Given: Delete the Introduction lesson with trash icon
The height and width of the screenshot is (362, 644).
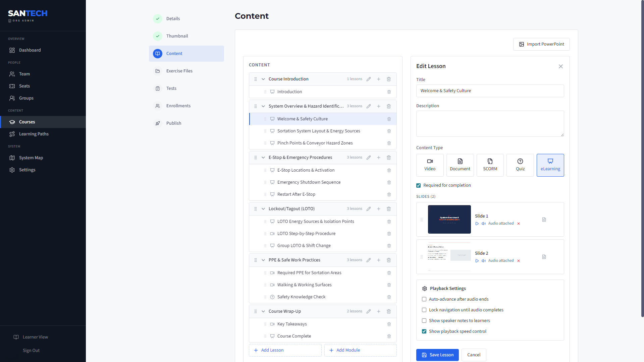Looking at the screenshot, I should tap(389, 92).
